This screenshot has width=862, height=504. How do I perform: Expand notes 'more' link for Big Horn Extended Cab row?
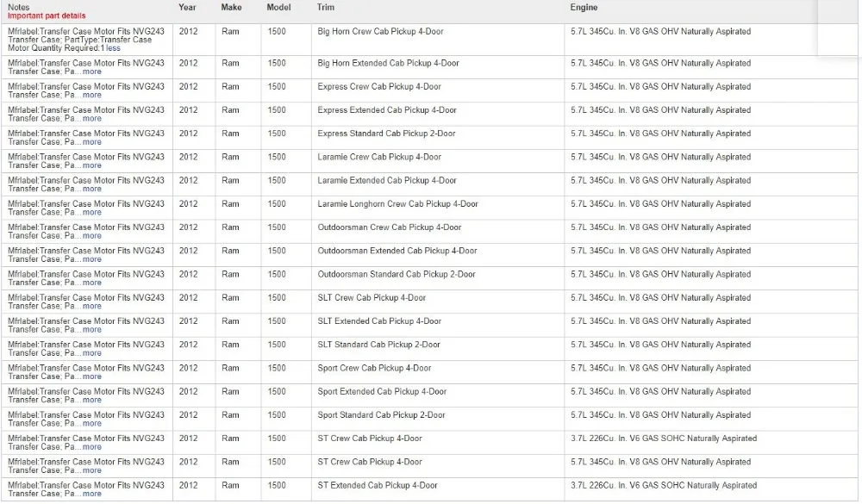(x=92, y=72)
